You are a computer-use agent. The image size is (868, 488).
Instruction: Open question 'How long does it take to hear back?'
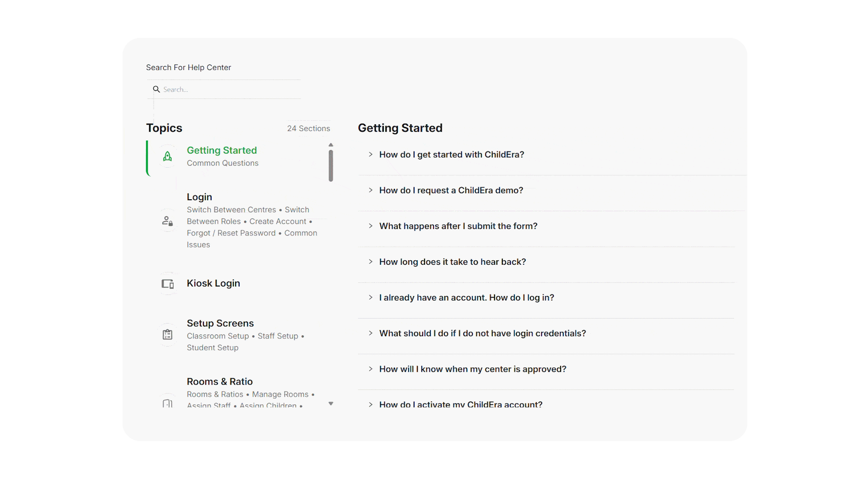click(x=453, y=262)
